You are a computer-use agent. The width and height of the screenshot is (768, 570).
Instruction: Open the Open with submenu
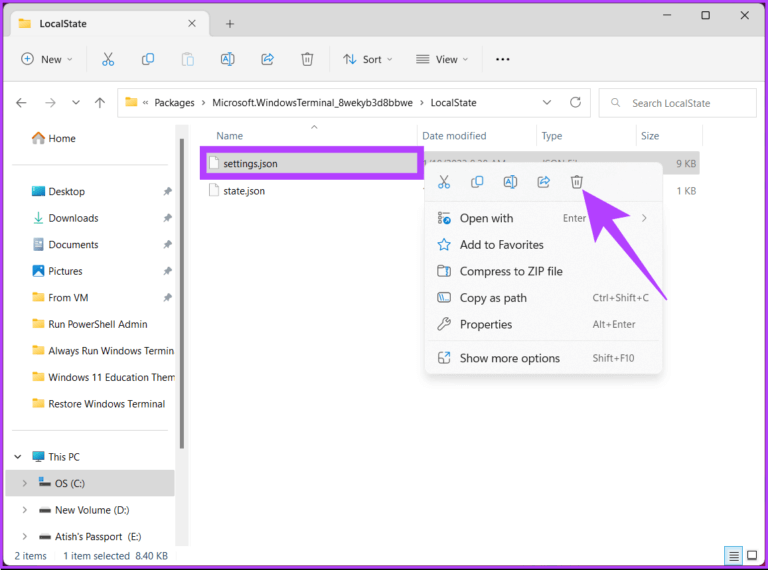543,218
